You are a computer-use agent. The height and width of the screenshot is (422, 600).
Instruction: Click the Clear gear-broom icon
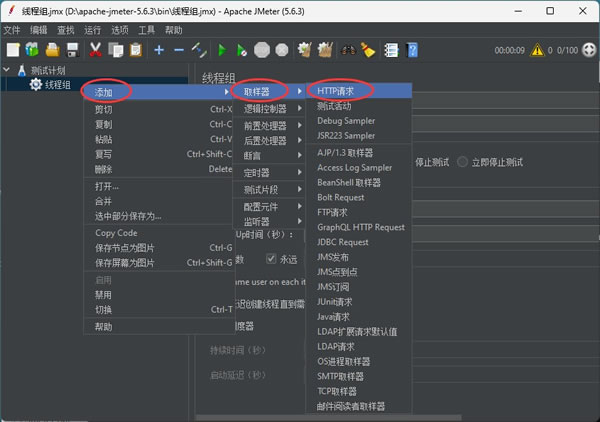(x=305, y=50)
